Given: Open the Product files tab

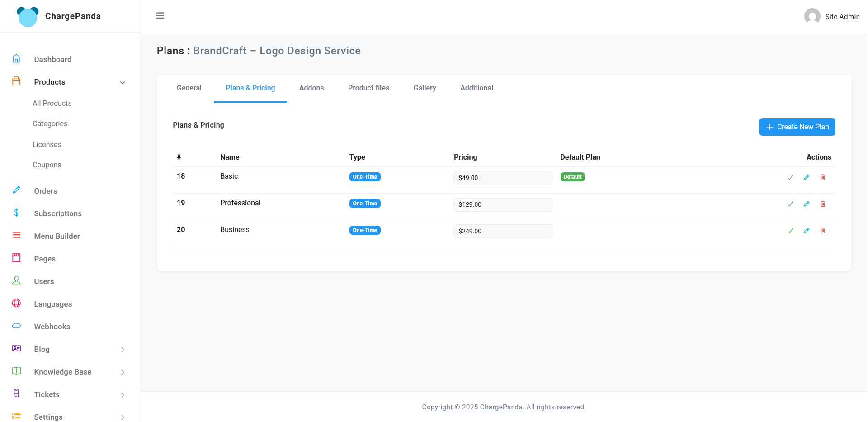Looking at the screenshot, I should [368, 88].
